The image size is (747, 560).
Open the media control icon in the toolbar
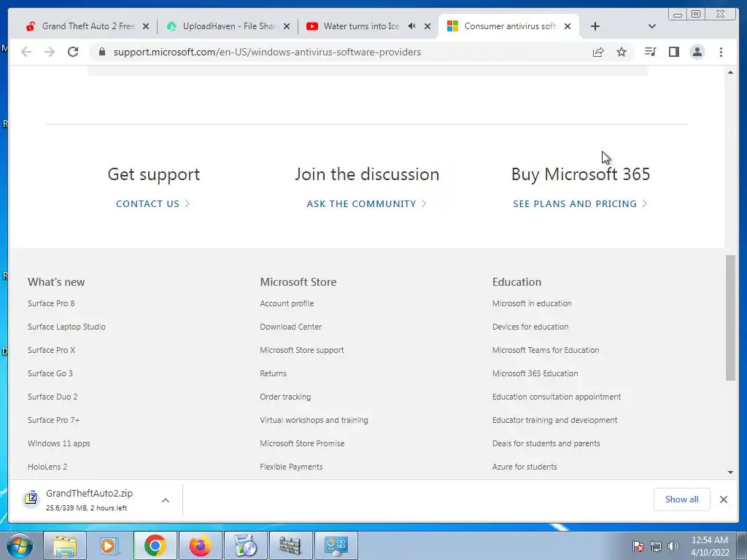[x=650, y=52]
